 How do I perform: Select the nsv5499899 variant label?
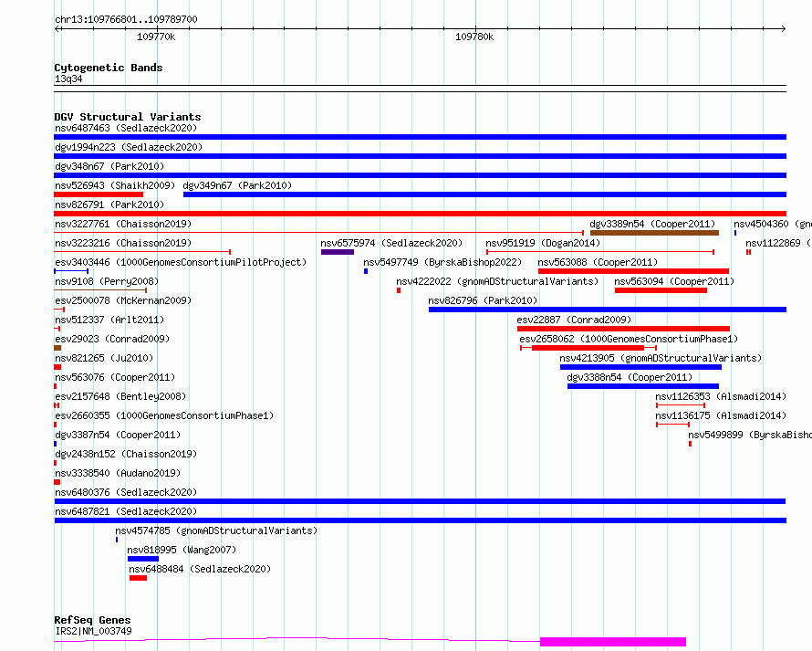click(750, 435)
